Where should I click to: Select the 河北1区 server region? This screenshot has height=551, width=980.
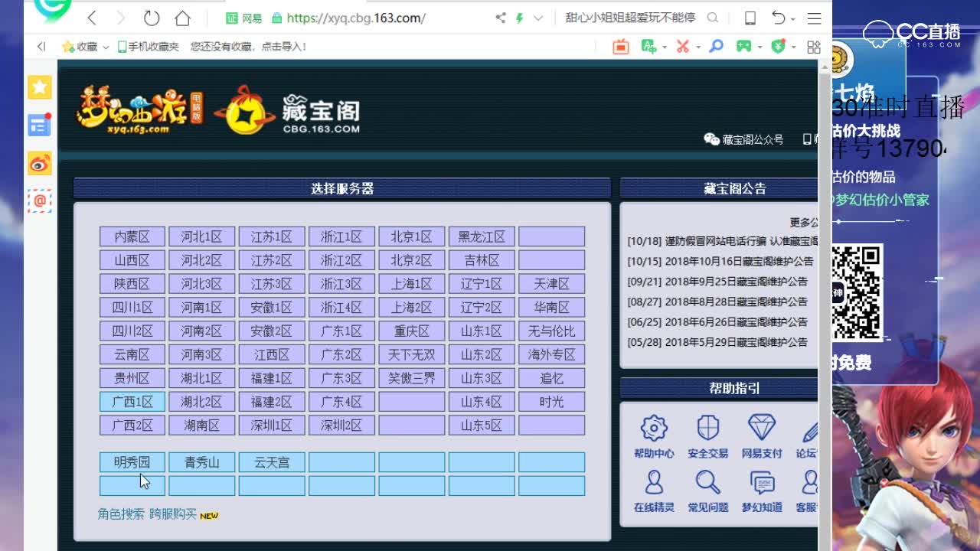[x=202, y=237]
